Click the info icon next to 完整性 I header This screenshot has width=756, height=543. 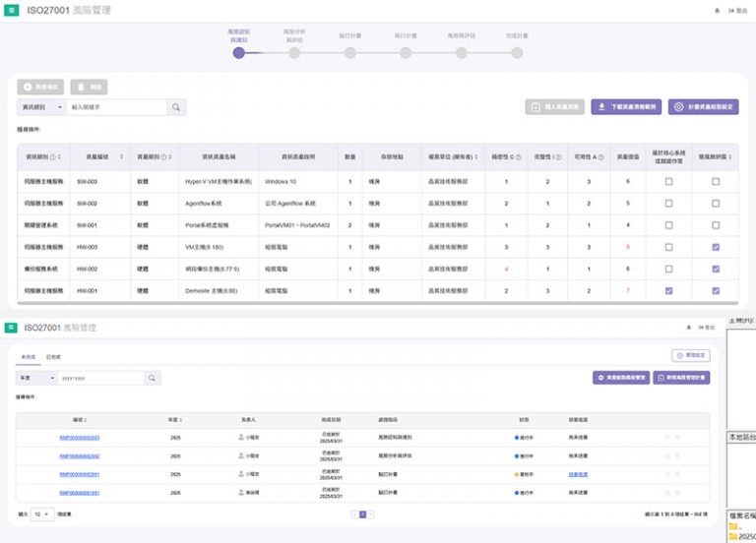[x=558, y=157]
